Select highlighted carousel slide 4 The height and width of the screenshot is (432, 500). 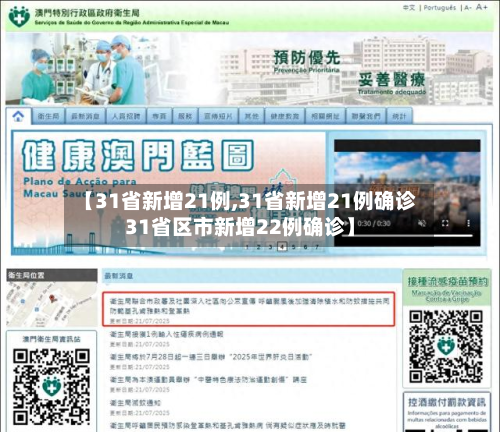[x=282, y=247]
